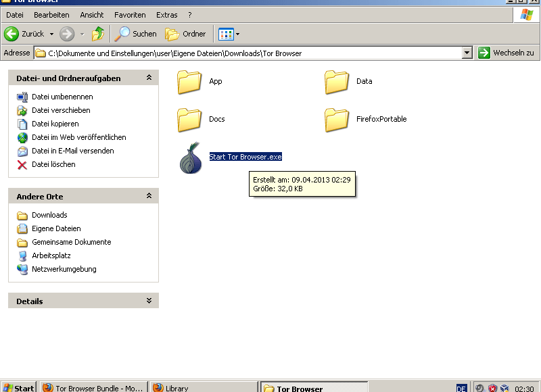The image size is (541, 392).
Task: Click the Wechseln zu button label
Action: click(513, 53)
